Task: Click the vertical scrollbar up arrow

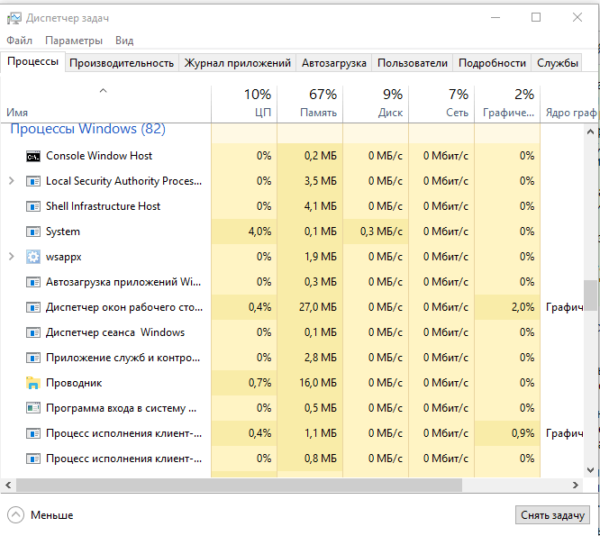Action: coord(590,132)
